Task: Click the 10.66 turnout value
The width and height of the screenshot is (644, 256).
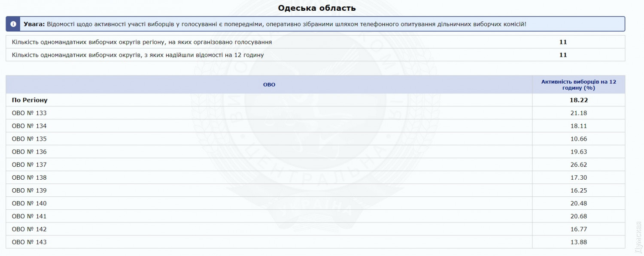Action: (578, 139)
